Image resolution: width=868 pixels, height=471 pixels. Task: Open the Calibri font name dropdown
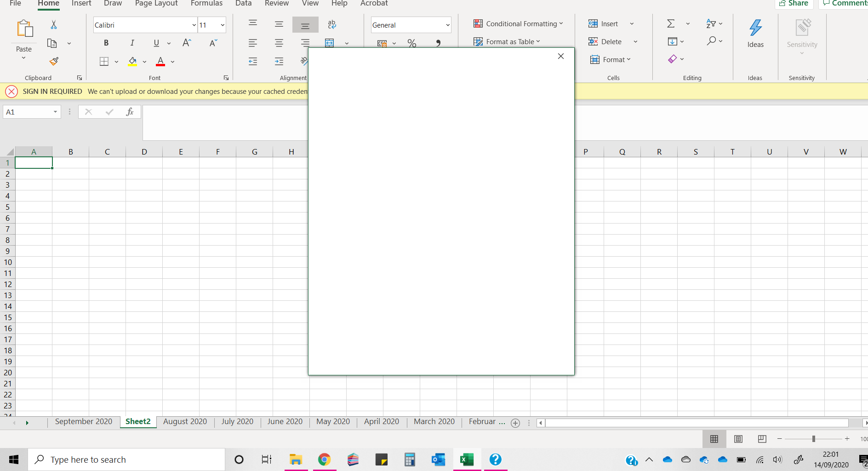click(194, 25)
